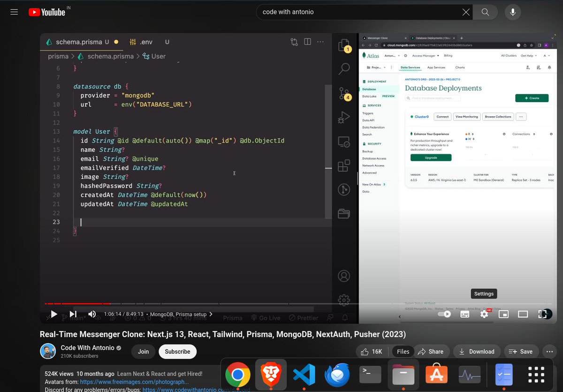Open the 'MongoDB, Prisma setup' chapter list
Viewport: 563px width, 392px height.
(181, 314)
